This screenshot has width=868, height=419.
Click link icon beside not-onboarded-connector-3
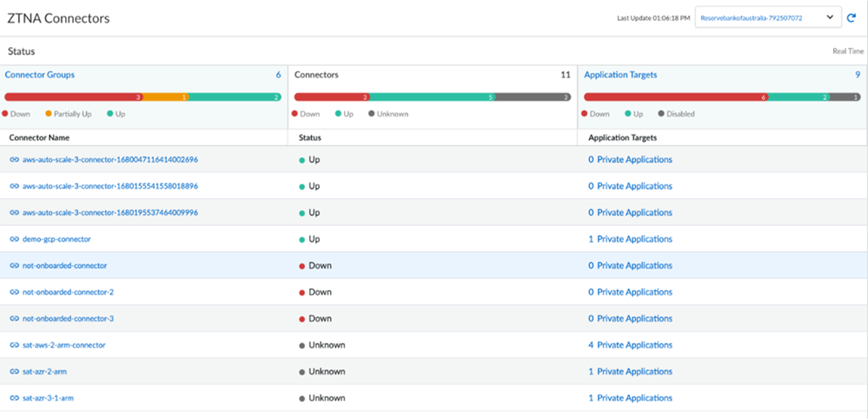(14, 318)
